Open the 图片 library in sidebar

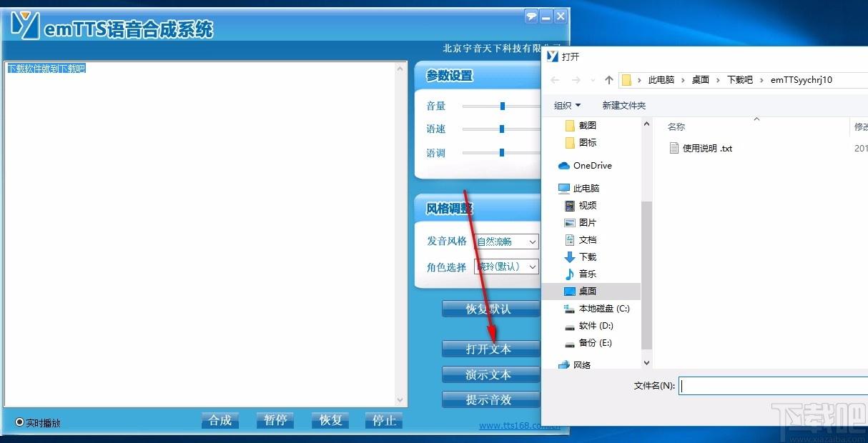(x=581, y=222)
